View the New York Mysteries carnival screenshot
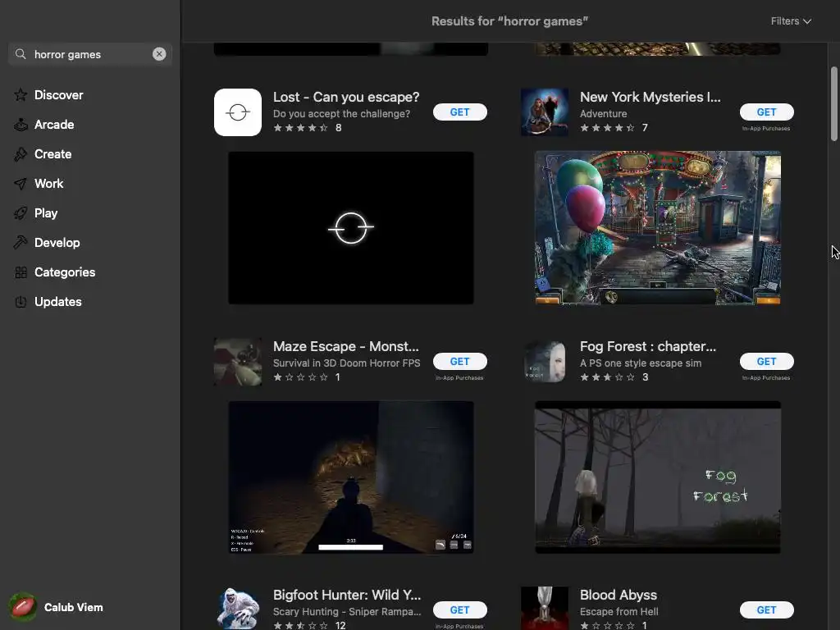 click(x=658, y=228)
